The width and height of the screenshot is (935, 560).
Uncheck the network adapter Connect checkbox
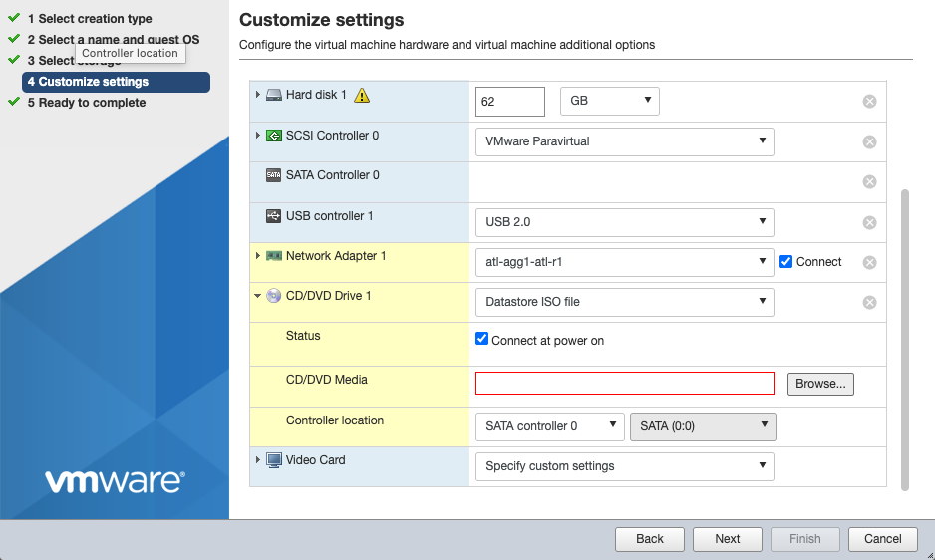(785, 262)
